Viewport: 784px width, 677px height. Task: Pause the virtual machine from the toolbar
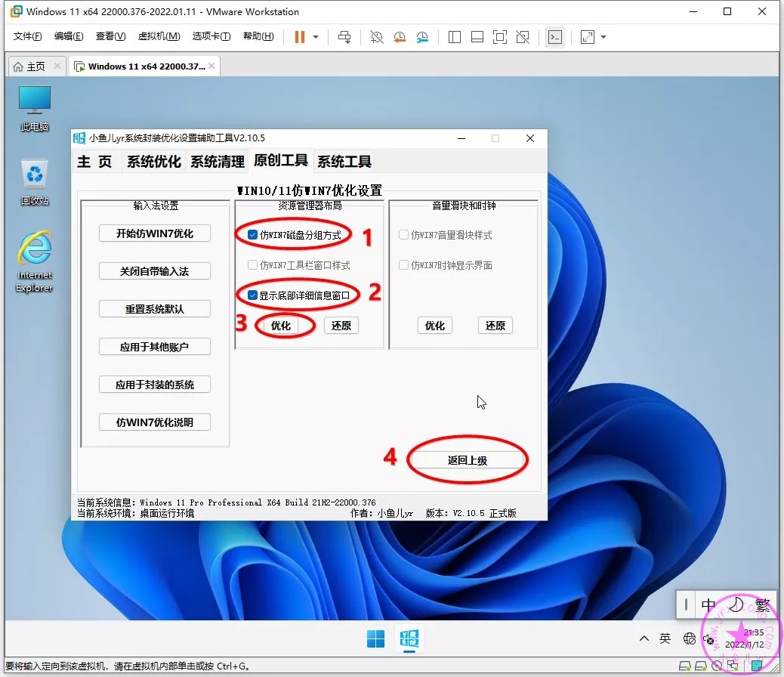[300, 37]
